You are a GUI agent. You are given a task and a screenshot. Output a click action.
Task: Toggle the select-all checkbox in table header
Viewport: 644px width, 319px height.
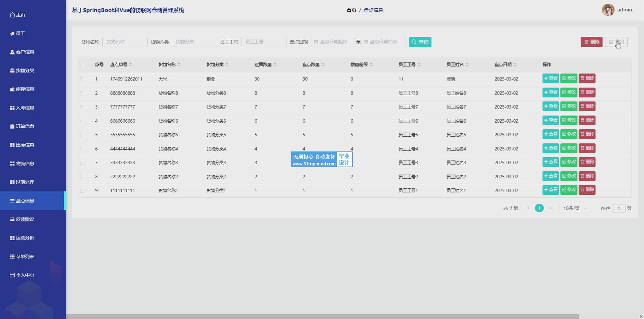[82, 65]
